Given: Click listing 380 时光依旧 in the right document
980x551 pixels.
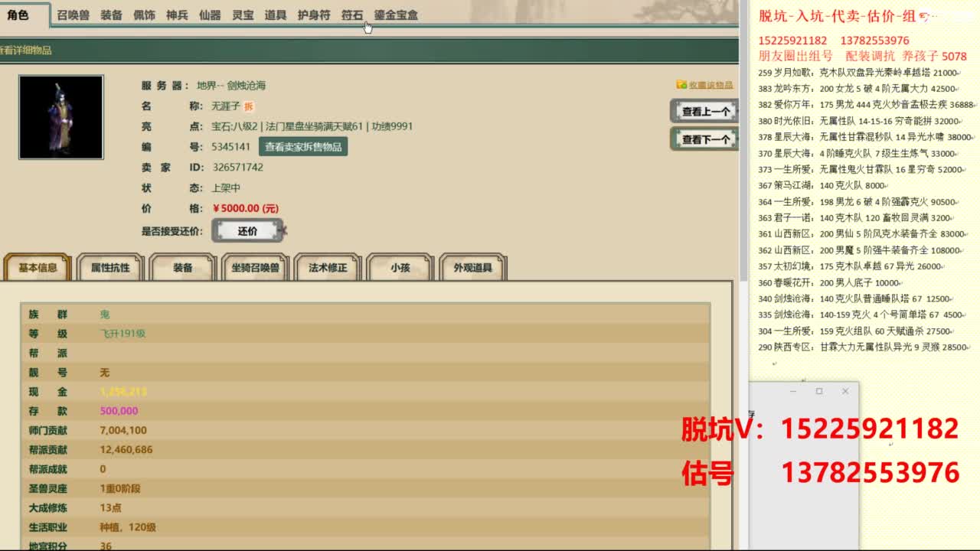Looking at the screenshot, I should coord(859,121).
